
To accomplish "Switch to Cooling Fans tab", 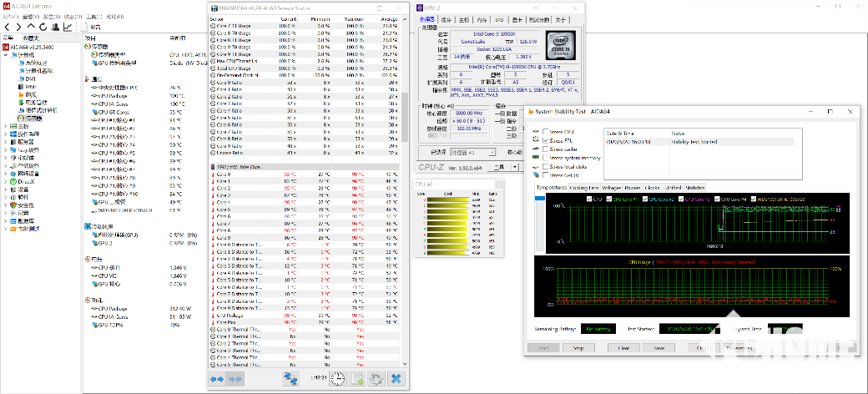I will (x=584, y=188).
